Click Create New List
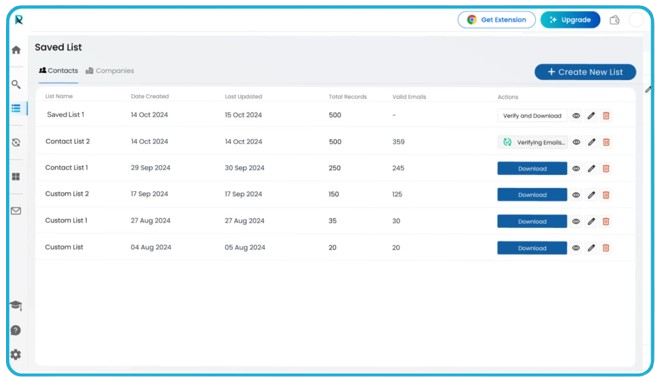659x379 pixels. coord(585,72)
